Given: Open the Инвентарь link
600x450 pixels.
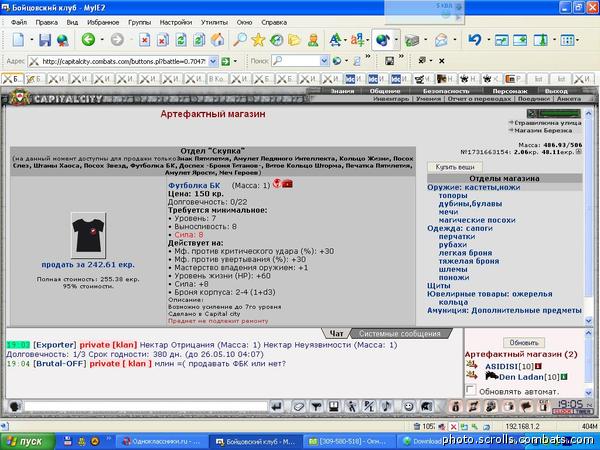Looking at the screenshot, I should click(391, 99).
